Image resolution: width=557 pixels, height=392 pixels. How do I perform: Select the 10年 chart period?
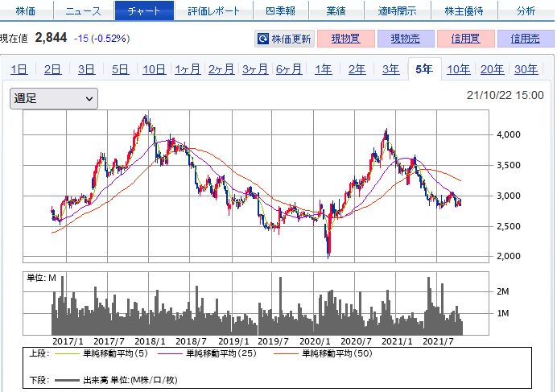click(459, 69)
